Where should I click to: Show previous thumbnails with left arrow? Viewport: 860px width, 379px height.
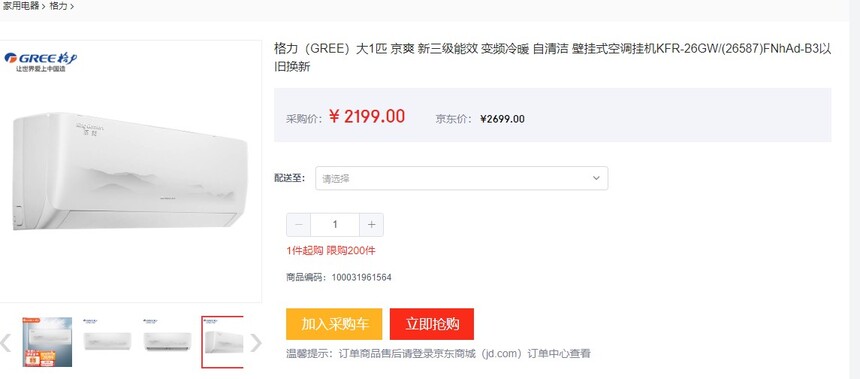pos(5,342)
